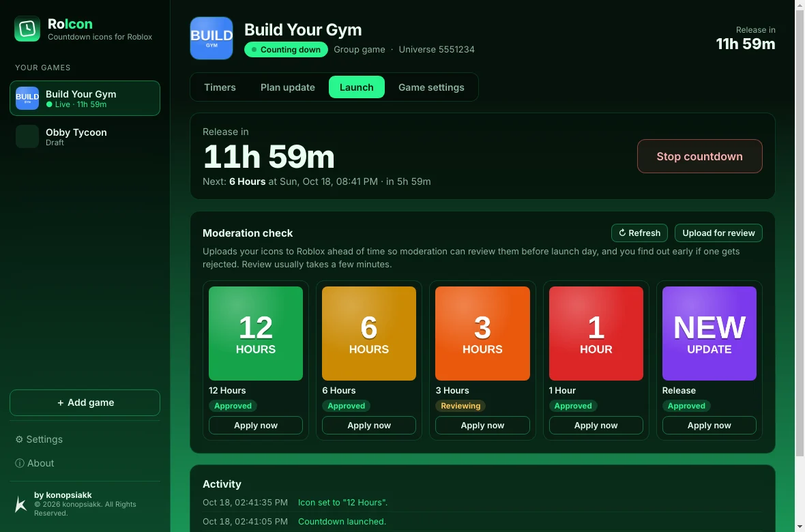
Task: Stop the running countdown
Action: (x=700, y=156)
